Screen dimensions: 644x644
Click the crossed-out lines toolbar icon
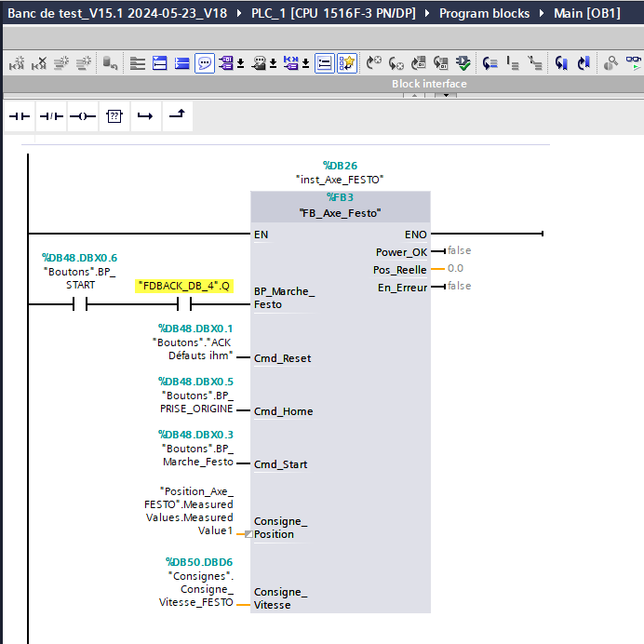point(535,63)
